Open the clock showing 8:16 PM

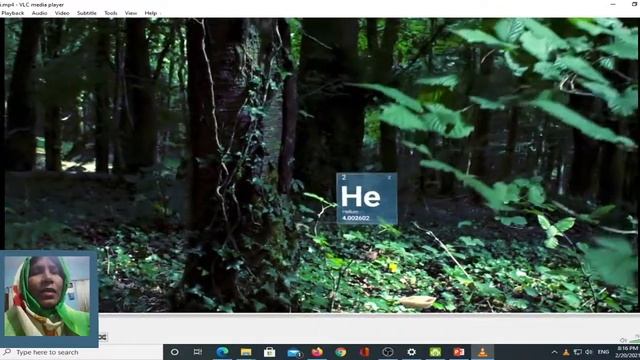click(x=628, y=352)
